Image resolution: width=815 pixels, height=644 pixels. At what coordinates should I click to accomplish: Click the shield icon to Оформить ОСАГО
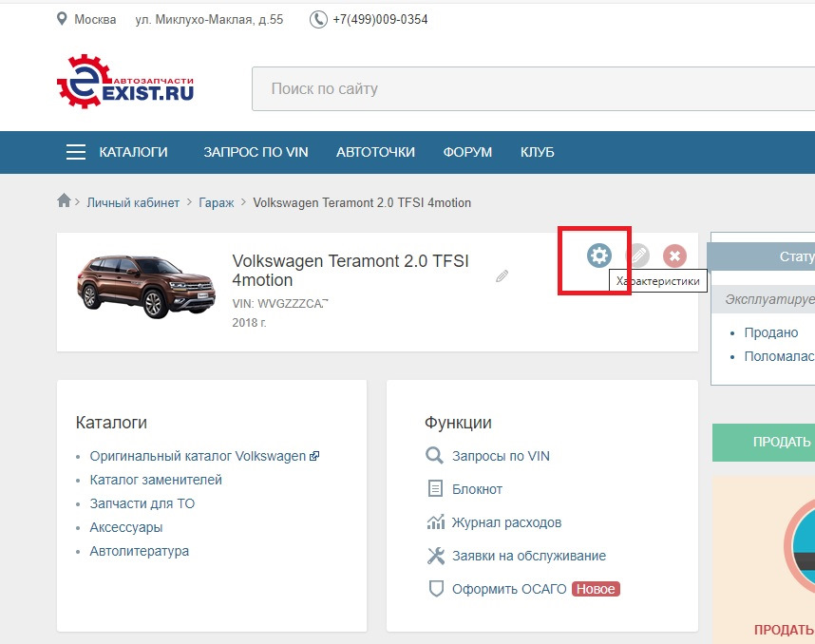click(x=435, y=588)
